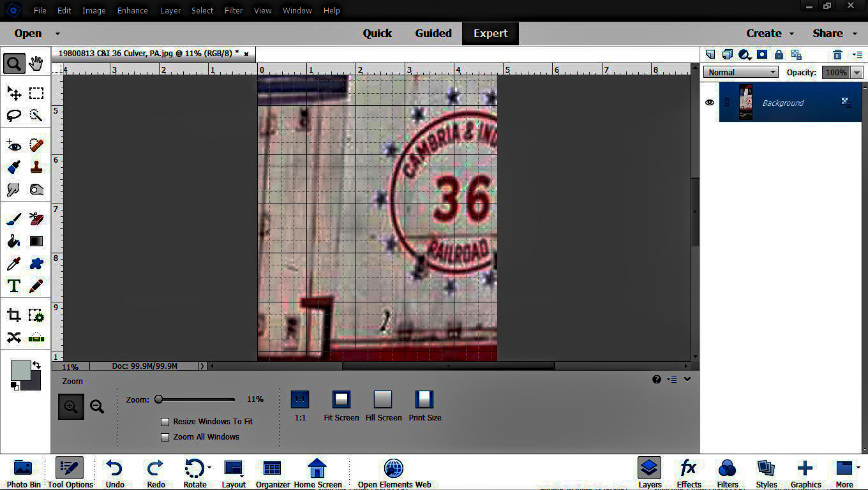Viewport: 868px width, 490px height.
Task: Select the Custom Shape tool
Action: 36,264
